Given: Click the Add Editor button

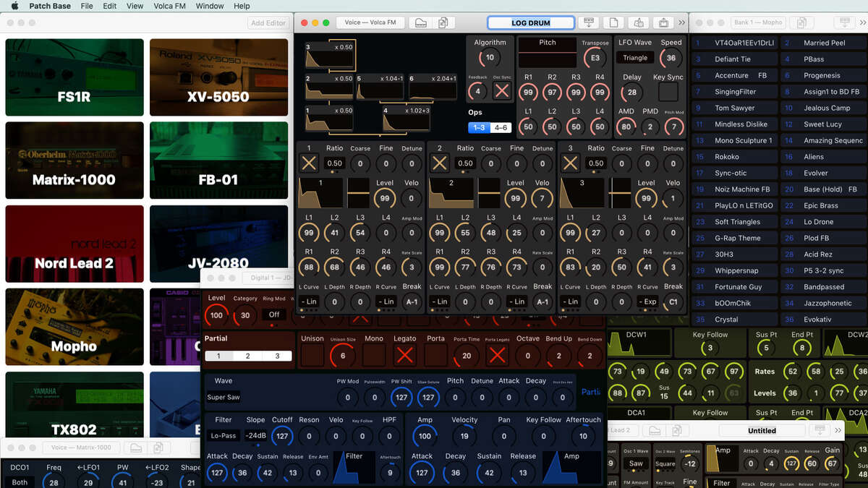Looking at the screenshot, I should point(268,23).
